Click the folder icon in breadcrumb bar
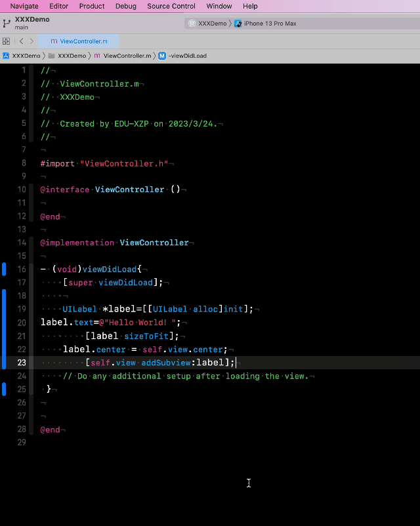The width and height of the screenshot is (420, 526). tap(51, 56)
